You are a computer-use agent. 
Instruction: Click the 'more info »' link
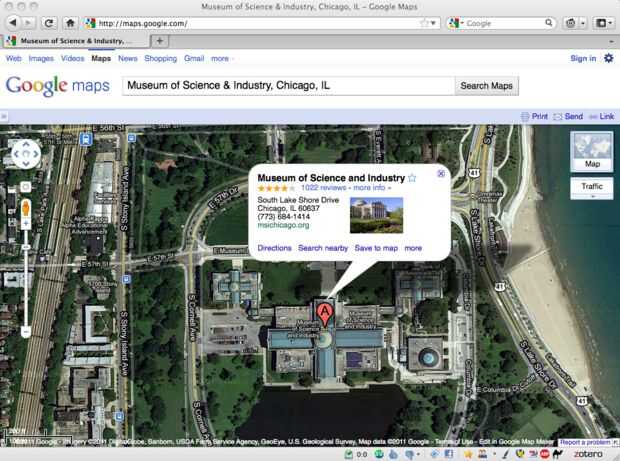(372, 188)
